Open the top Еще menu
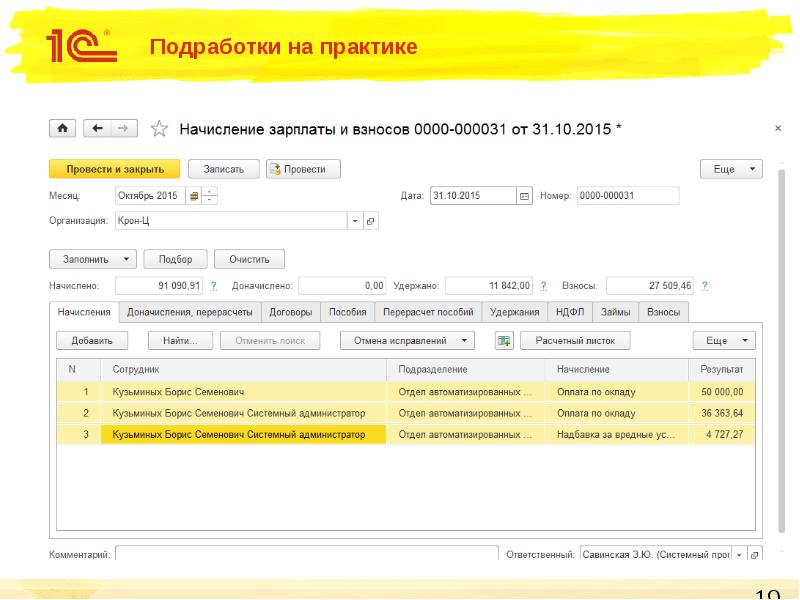This screenshot has width=800, height=600. 731,169
